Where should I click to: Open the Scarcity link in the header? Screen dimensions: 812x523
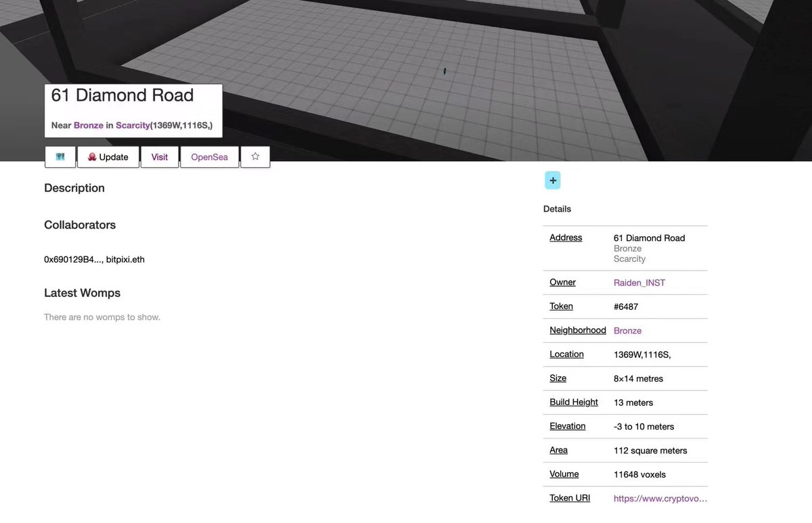[x=133, y=125]
